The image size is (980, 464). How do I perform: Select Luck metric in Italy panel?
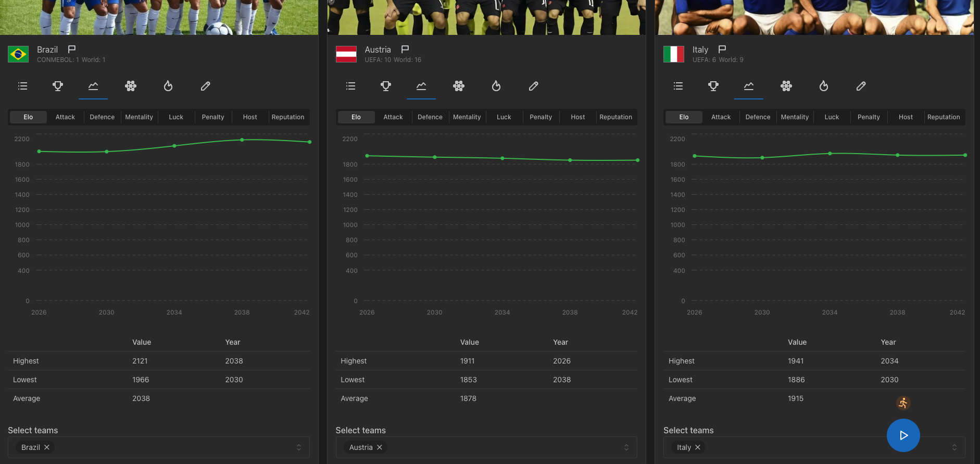tap(832, 117)
